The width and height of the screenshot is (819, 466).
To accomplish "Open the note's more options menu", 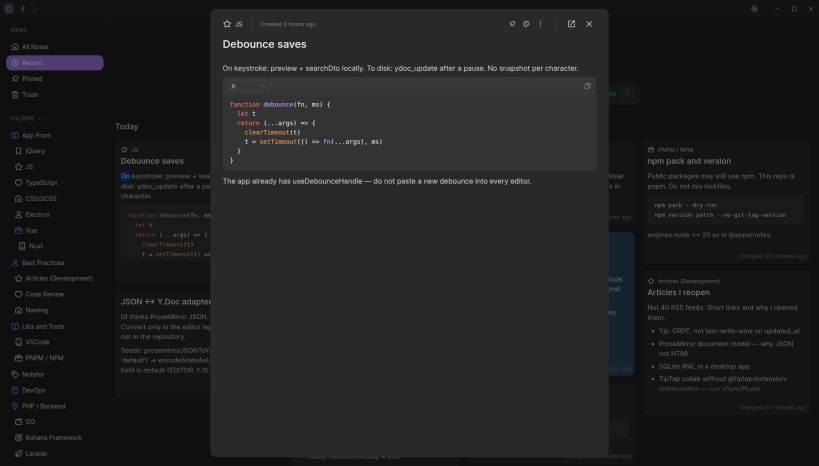I will point(540,24).
